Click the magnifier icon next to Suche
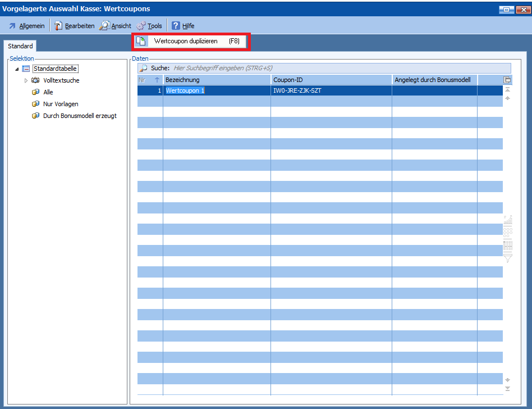 tap(144, 68)
